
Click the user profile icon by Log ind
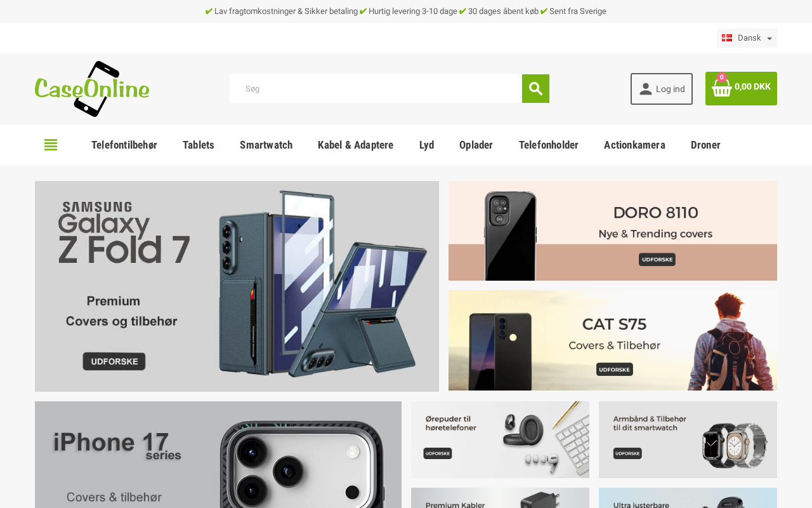(646, 89)
